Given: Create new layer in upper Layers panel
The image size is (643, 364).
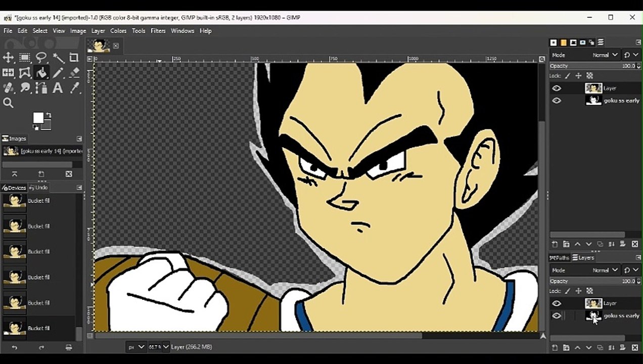Looking at the screenshot, I should pos(555,244).
